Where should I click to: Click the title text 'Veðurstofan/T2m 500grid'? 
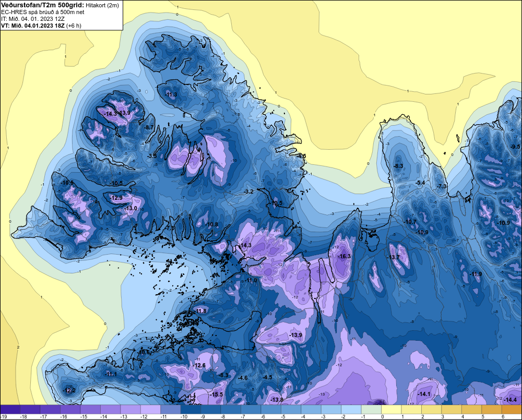(x=42, y=5)
